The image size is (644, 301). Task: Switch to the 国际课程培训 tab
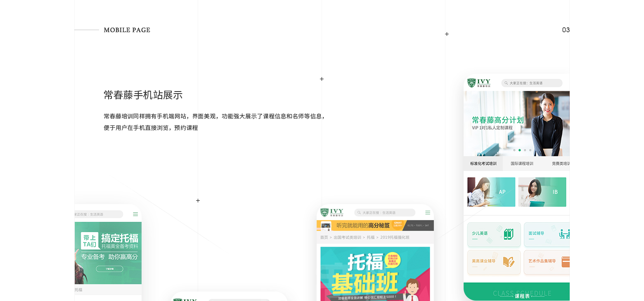522,163
